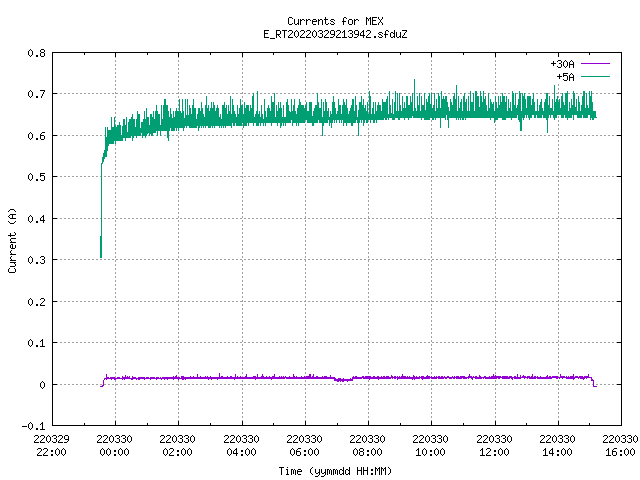Click the 0.4 y-axis tick label

[x=36, y=219]
